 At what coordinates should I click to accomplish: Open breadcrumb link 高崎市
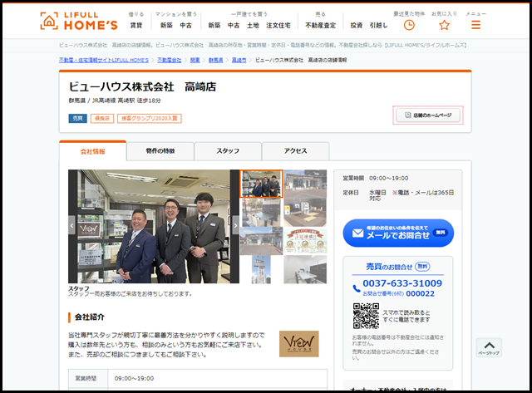click(x=239, y=60)
